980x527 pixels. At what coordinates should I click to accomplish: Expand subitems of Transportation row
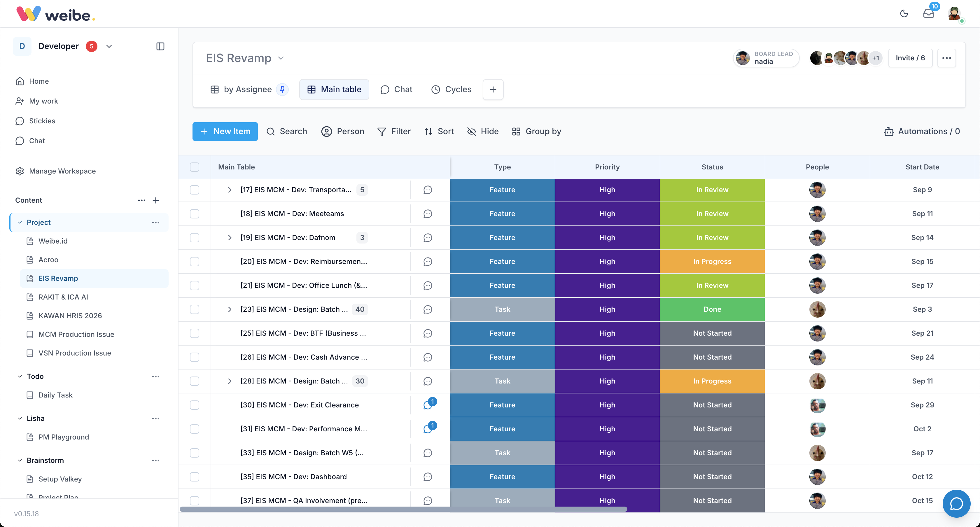[x=230, y=190]
